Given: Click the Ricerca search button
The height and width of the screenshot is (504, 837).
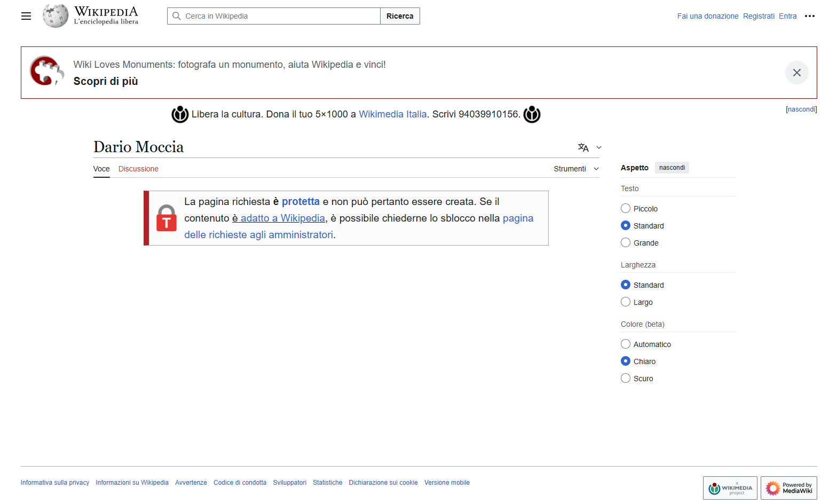Looking at the screenshot, I should point(400,16).
